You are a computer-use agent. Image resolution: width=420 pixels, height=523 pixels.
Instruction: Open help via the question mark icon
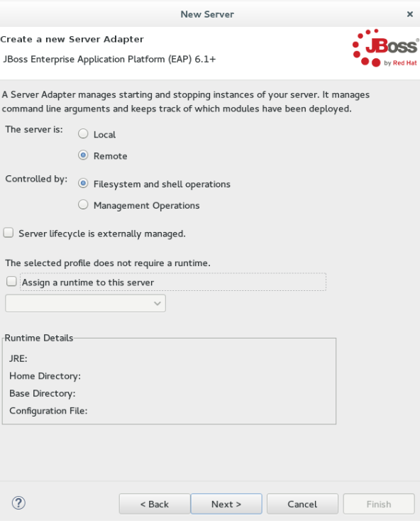[18, 503]
